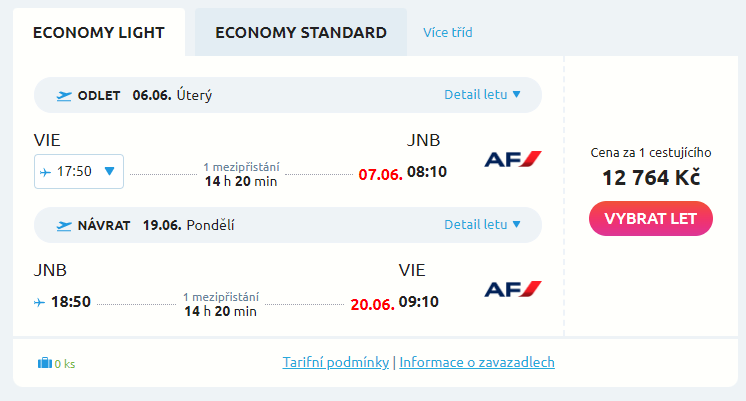
Task: Expand Detail letu for the outbound flight
Action: click(483, 95)
